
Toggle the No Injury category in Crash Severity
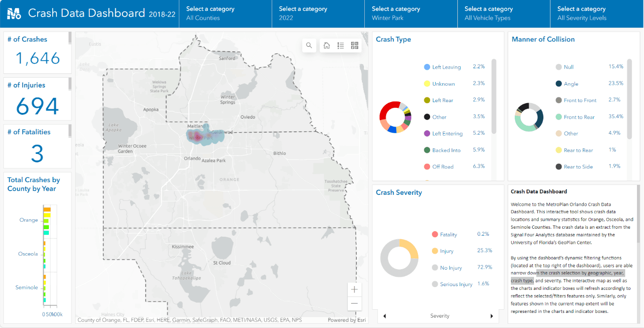click(450, 267)
